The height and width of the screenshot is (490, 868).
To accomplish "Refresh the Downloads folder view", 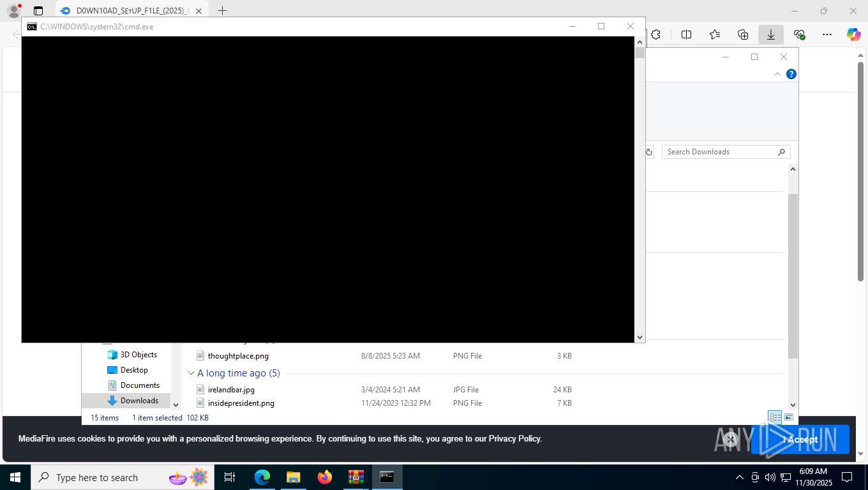I will (649, 152).
